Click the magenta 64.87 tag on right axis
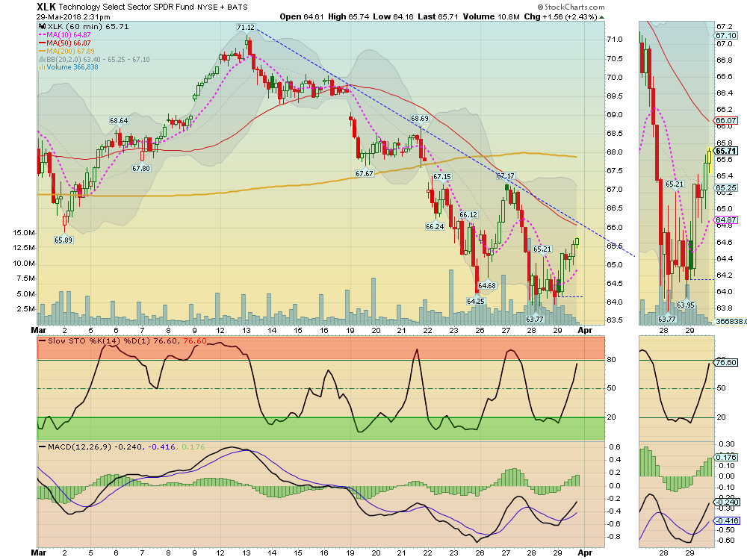Screen dimensions: 747x560 (x=726, y=220)
